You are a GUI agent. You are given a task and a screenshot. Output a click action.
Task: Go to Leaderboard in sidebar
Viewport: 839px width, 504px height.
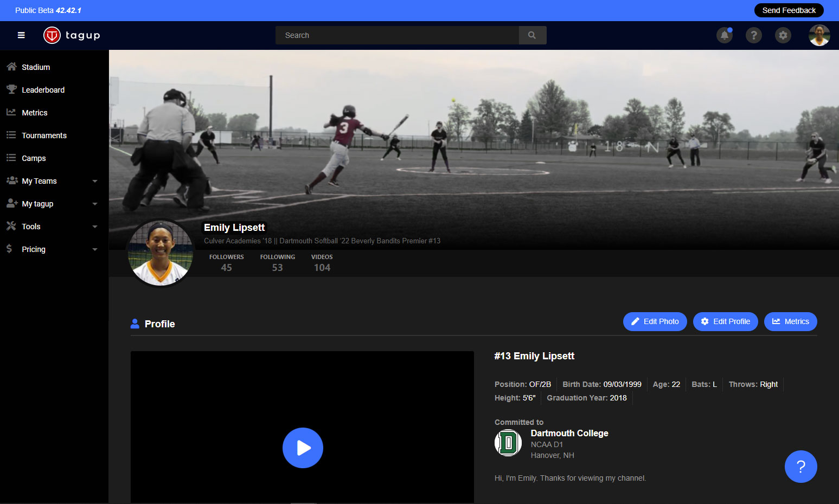click(43, 90)
